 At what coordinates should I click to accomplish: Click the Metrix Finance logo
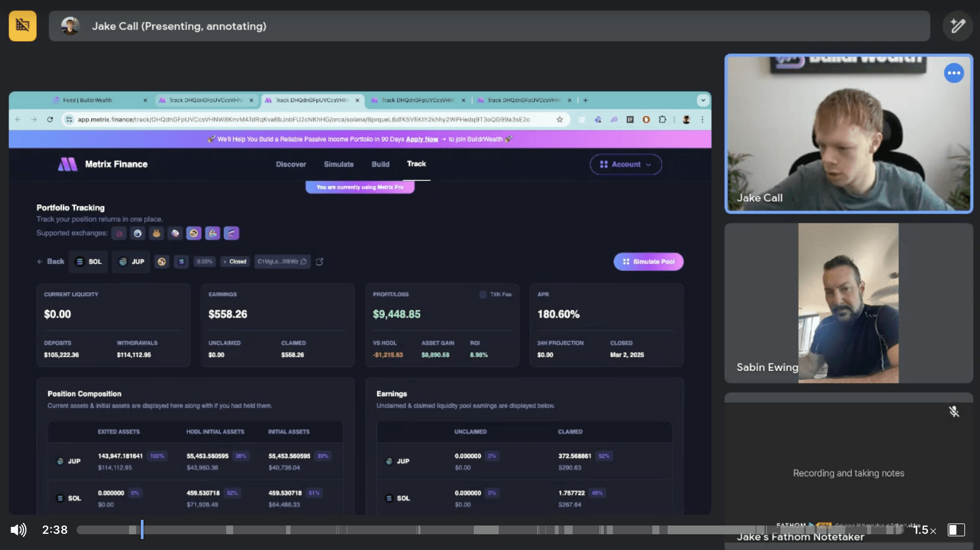point(103,164)
